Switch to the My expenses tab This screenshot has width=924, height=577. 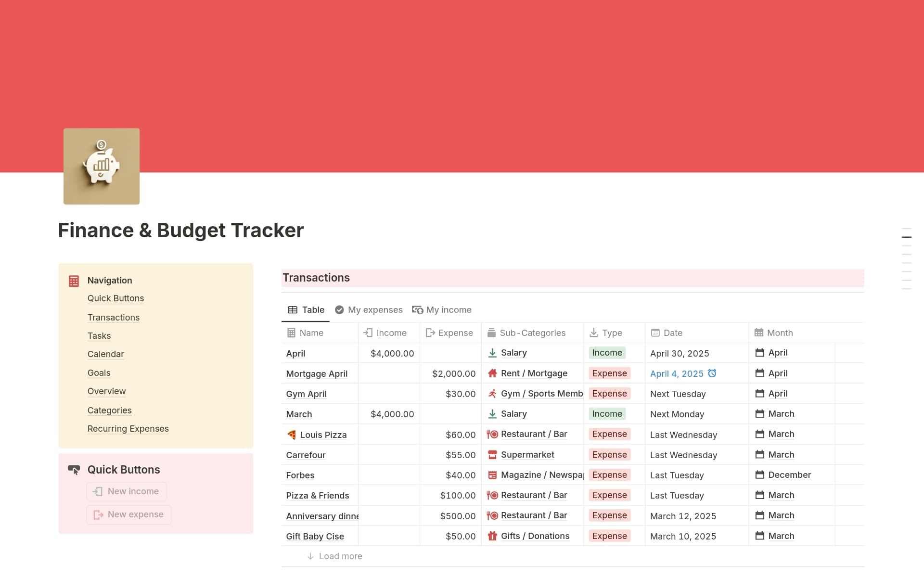369,309
